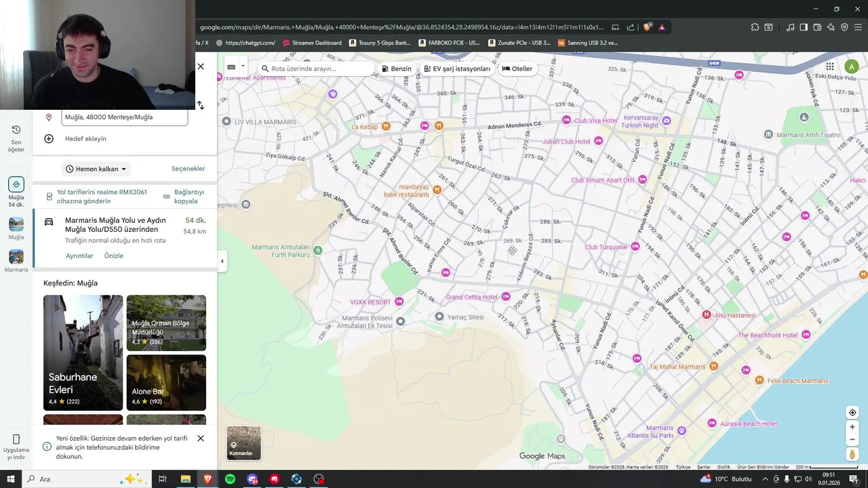Open the Google apps grid
868x488 pixels.
point(830,66)
